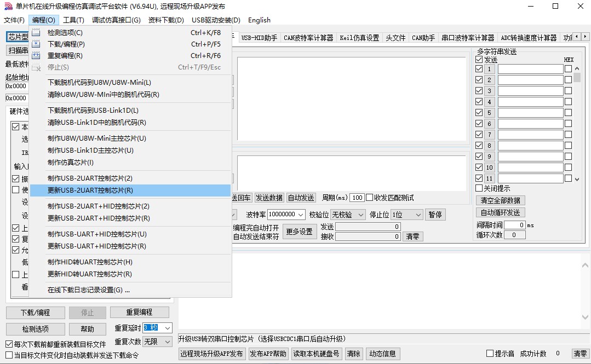
Task: Uncheck string row 1 send checkbox
Action: 479,69
